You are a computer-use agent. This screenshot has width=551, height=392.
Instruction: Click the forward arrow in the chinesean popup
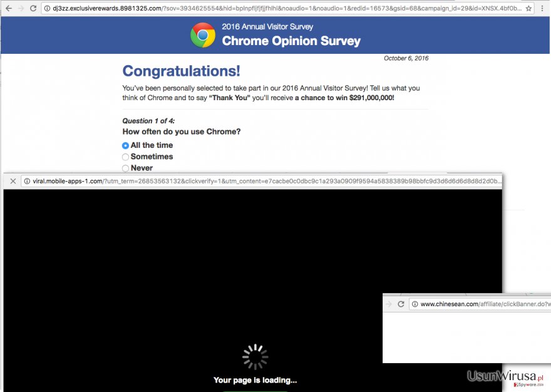point(389,304)
